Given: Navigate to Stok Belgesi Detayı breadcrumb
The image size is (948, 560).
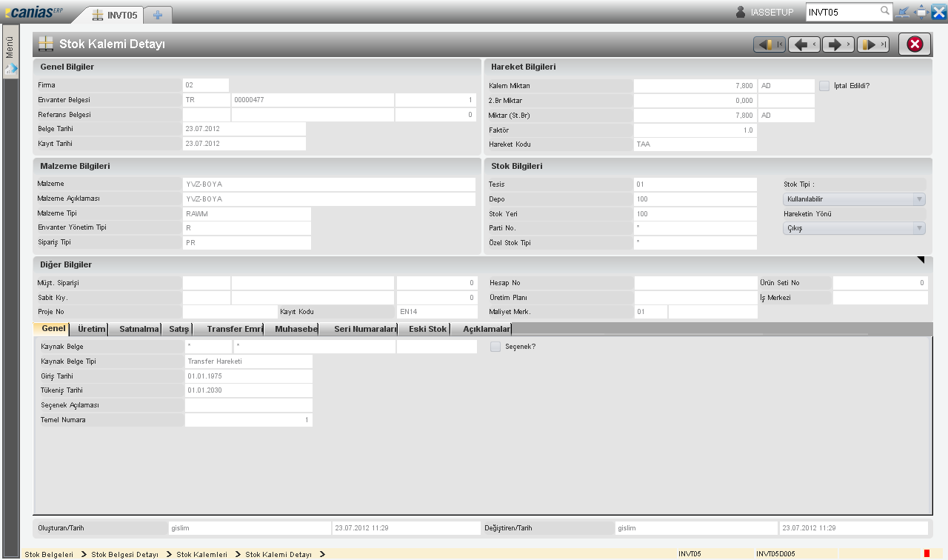Looking at the screenshot, I should (x=125, y=554).
